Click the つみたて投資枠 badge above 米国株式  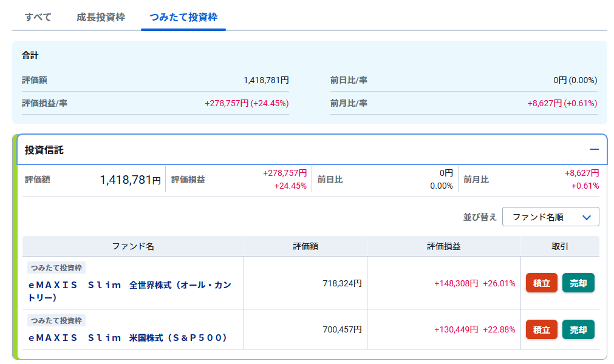pyautogui.click(x=57, y=320)
